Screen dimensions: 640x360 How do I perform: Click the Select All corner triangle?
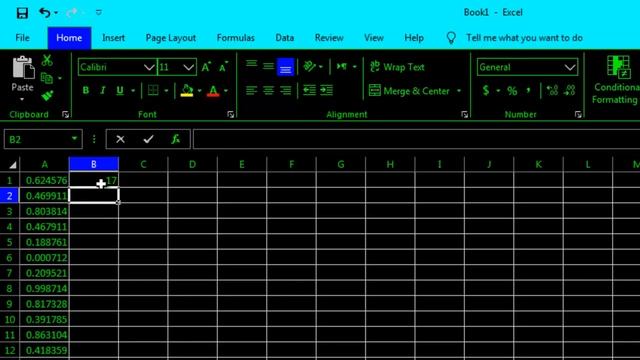[13, 164]
